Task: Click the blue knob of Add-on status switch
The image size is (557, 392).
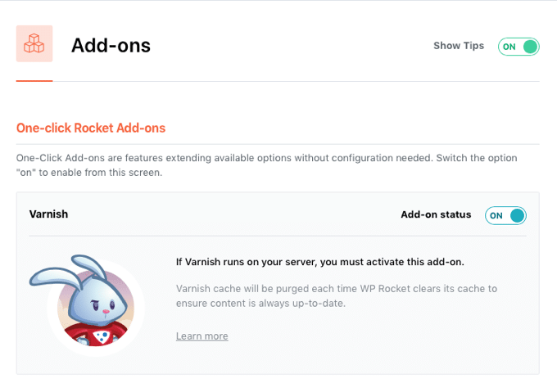Action: 517,215
